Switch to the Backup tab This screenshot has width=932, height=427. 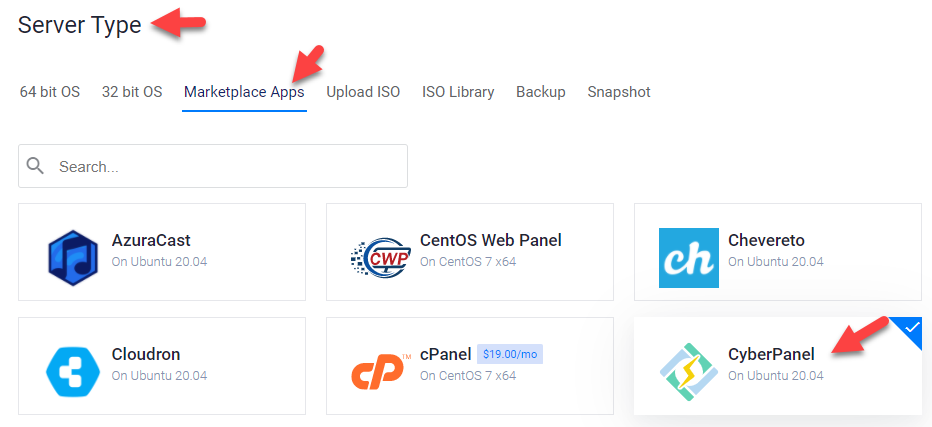541,92
